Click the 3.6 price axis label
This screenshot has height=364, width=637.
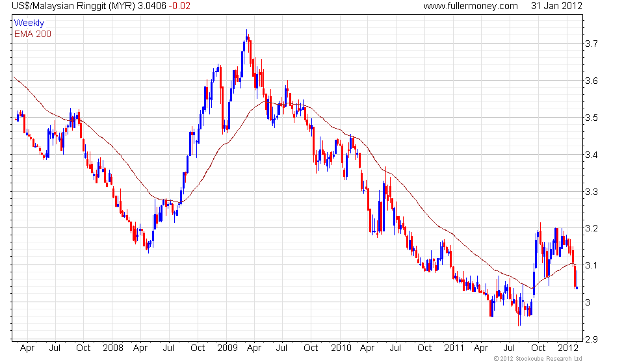click(591, 81)
